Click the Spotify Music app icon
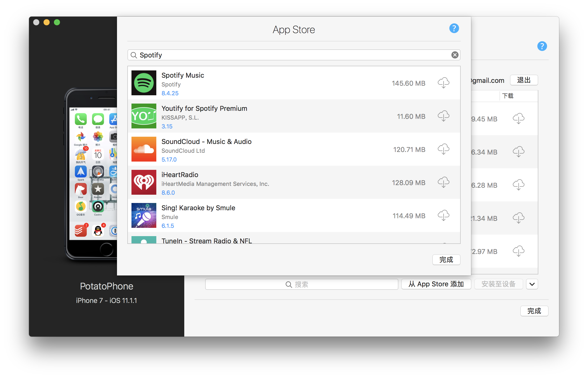The image size is (588, 378). [144, 83]
